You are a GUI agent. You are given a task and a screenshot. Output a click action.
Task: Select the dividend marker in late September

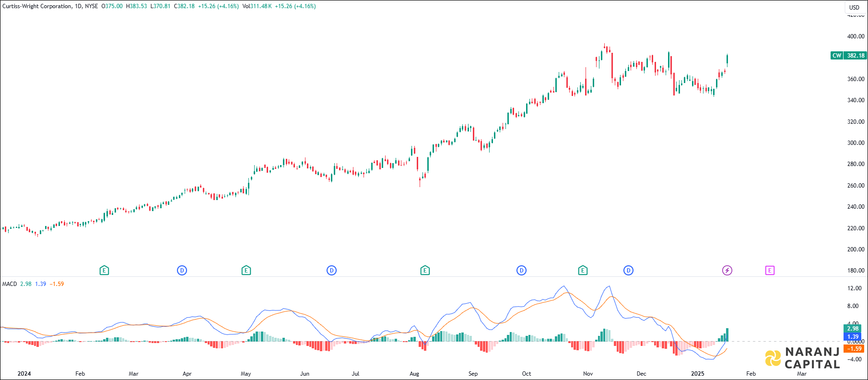521,271
